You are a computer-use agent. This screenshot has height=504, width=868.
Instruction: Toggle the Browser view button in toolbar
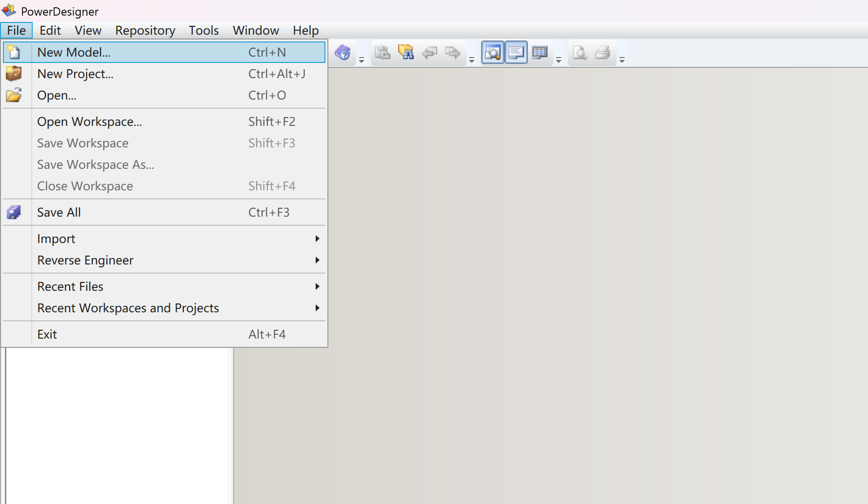493,52
